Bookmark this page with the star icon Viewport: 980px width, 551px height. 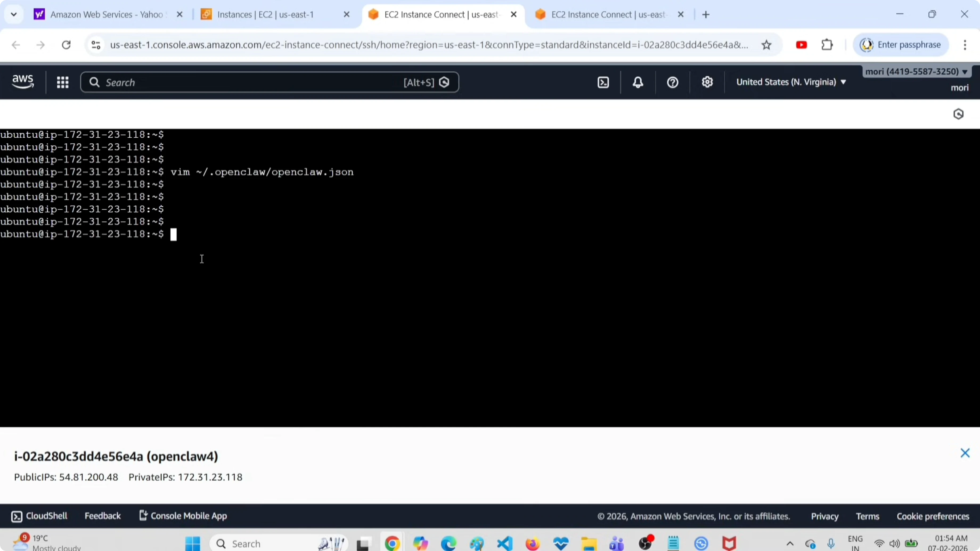[x=766, y=45]
